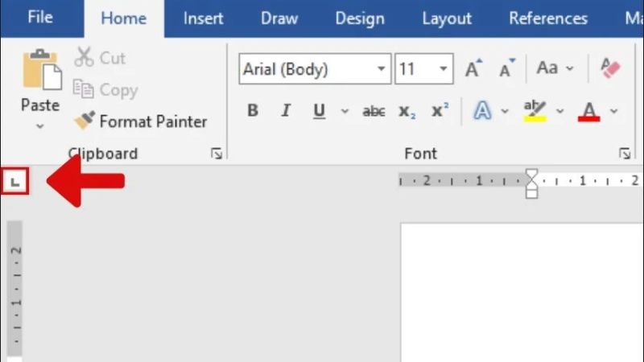Open the Layout ribbon tab

pos(447,19)
